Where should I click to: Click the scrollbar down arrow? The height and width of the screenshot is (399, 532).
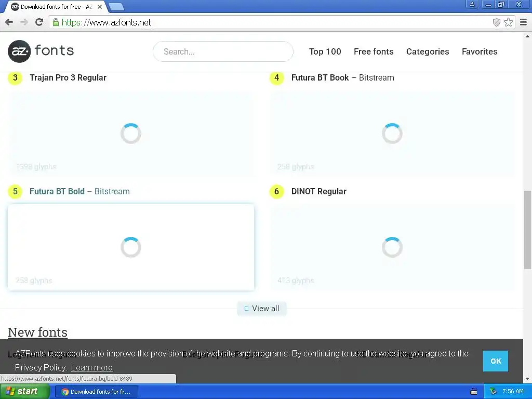(527, 379)
